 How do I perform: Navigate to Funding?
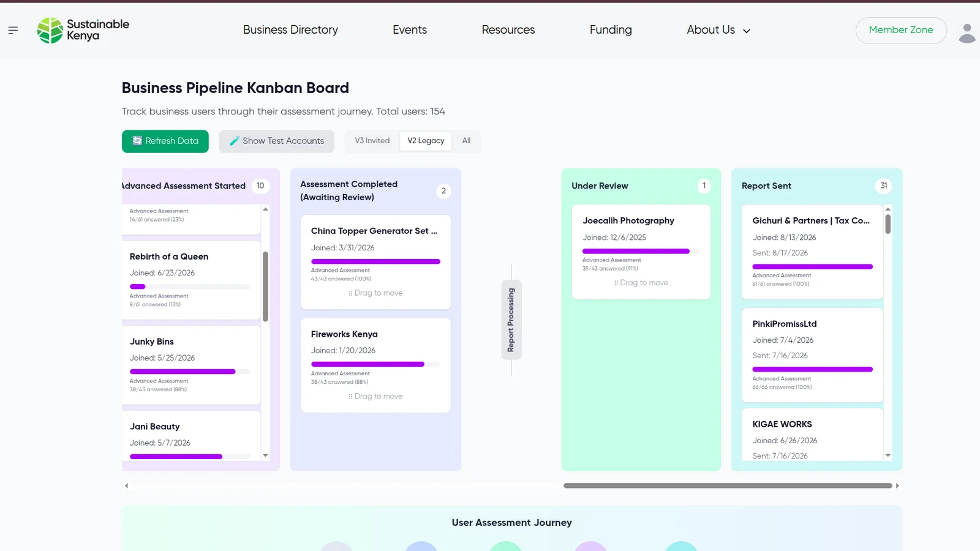pyautogui.click(x=611, y=30)
